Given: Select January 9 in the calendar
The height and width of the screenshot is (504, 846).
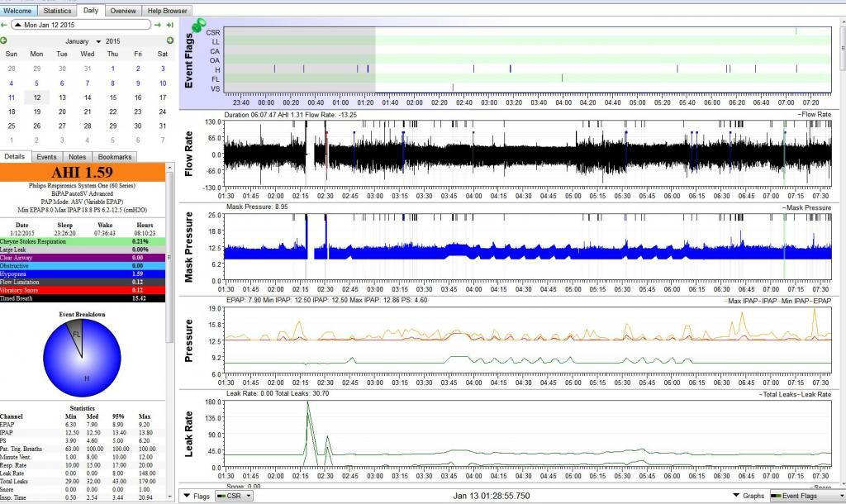Looking at the screenshot, I should pyautogui.click(x=138, y=83).
